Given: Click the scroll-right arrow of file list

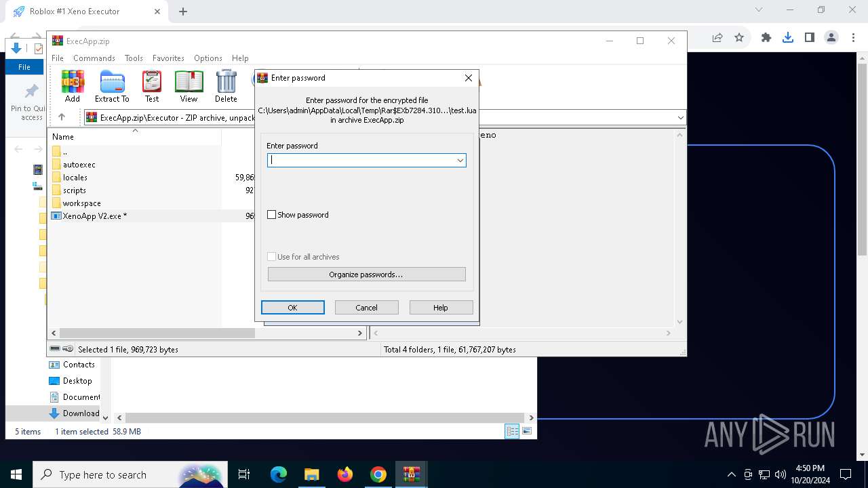Looking at the screenshot, I should (360, 333).
